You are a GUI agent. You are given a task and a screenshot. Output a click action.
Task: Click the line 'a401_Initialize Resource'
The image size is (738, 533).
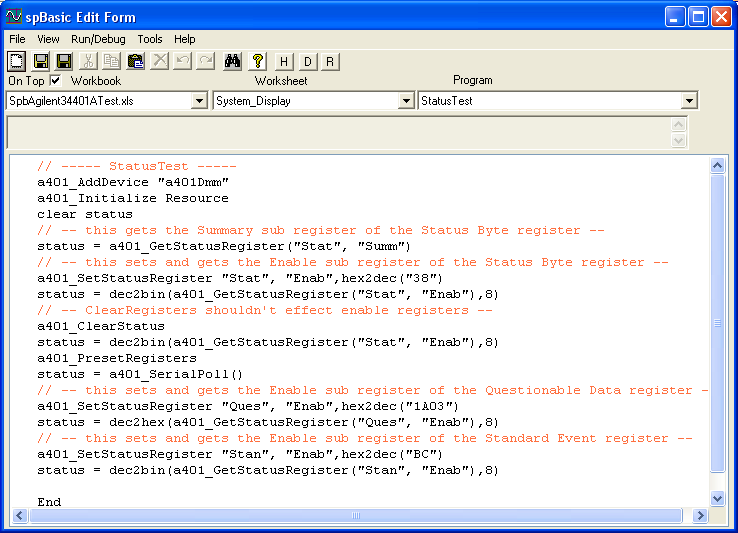[133, 198]
